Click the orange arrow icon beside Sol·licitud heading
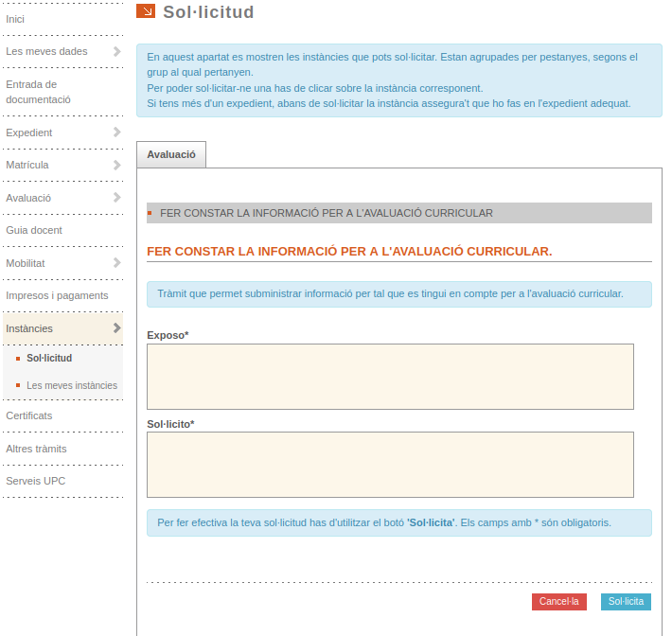 146,11
